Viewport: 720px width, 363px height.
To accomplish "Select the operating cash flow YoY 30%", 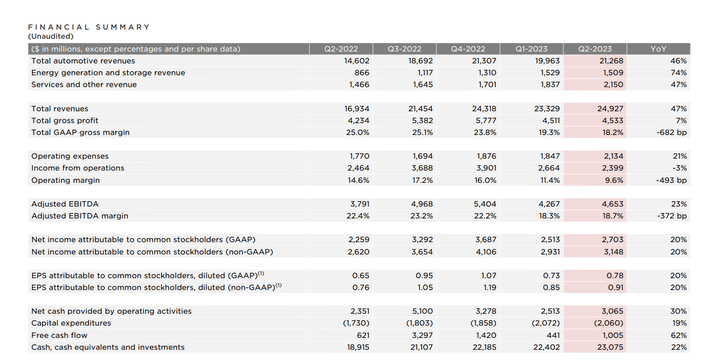I will [679, 311].
